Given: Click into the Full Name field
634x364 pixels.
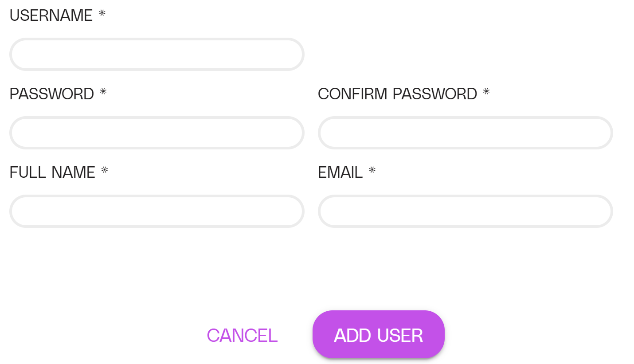Looking at the screenshot, I should (x=157, y=211).
